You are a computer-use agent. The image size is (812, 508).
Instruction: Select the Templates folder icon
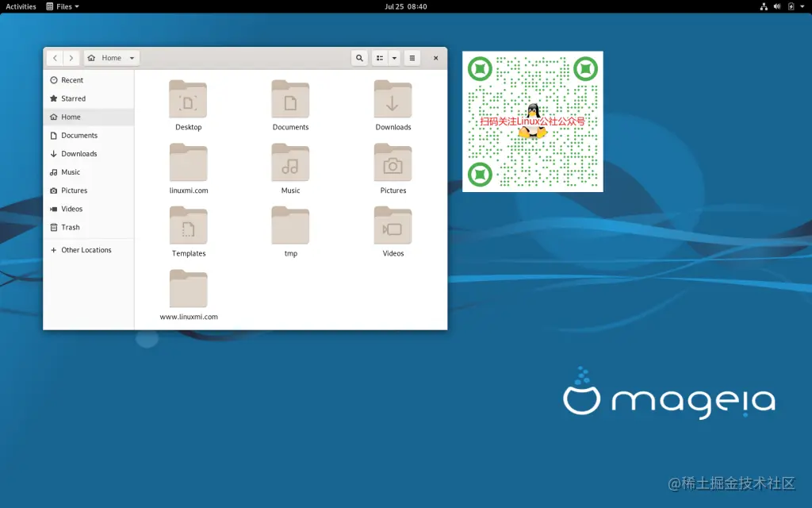pos(188,225)
